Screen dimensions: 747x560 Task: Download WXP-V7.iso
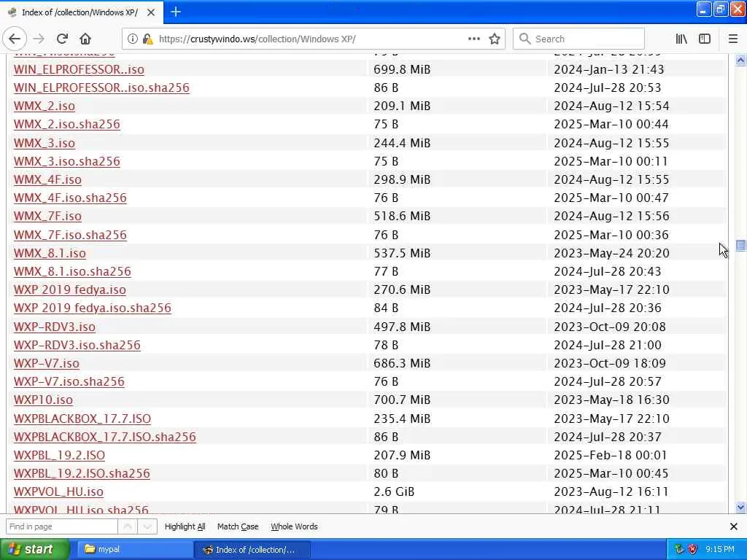[x=47, y=363]
